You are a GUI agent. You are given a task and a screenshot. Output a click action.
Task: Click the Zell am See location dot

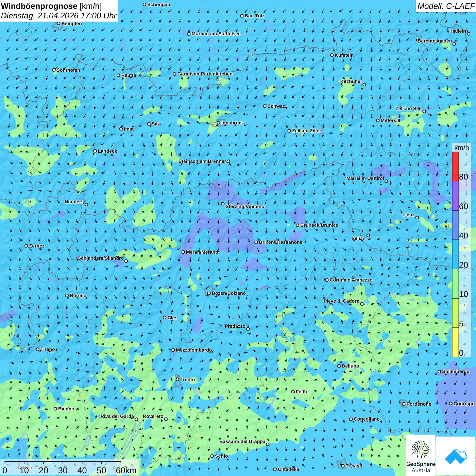pos(424,112)
